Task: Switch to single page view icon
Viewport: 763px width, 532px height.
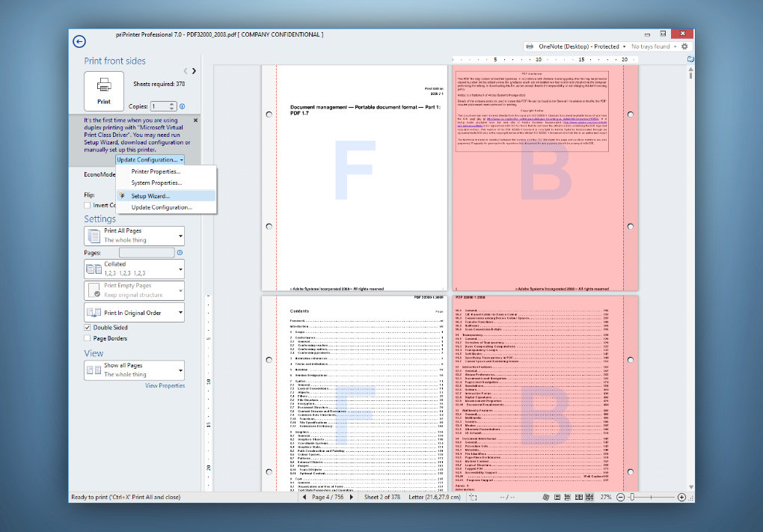Action: click(x=557, y=497)
